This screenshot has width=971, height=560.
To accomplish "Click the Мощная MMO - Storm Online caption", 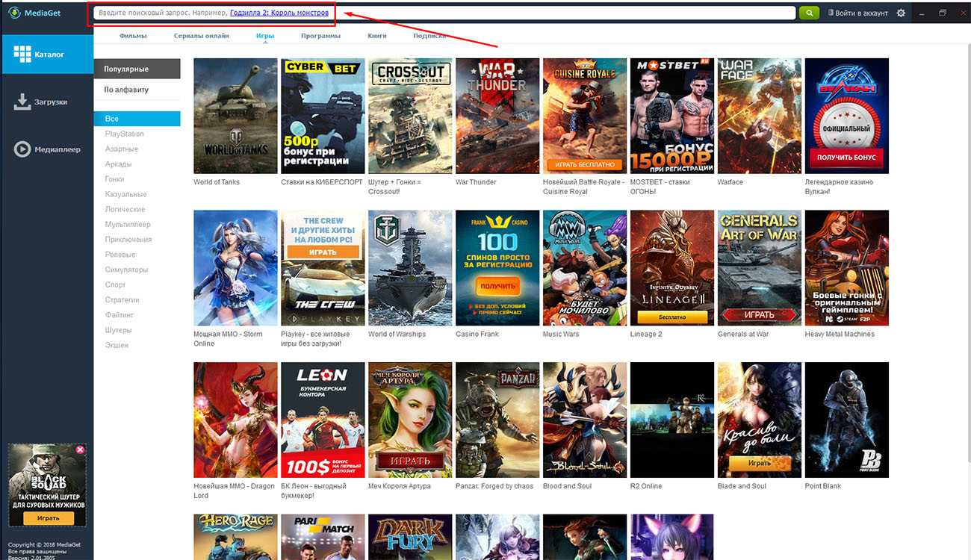I will 228,339.
